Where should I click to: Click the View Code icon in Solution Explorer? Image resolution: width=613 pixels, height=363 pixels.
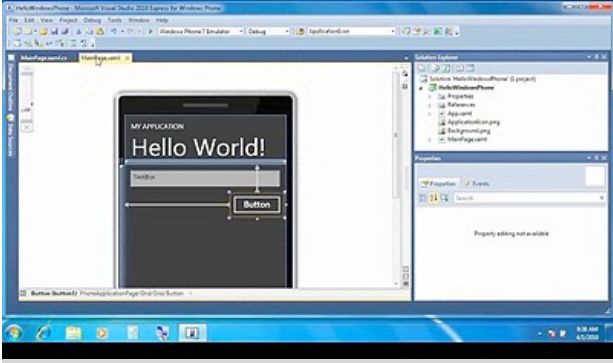[459, 69]
